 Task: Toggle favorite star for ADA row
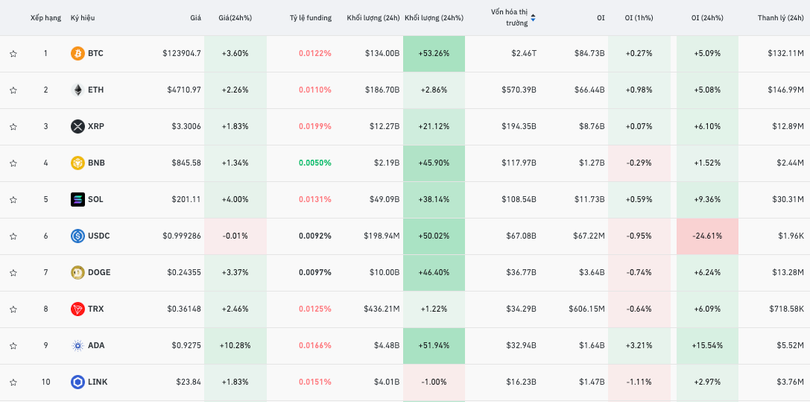tap(13, 346)
